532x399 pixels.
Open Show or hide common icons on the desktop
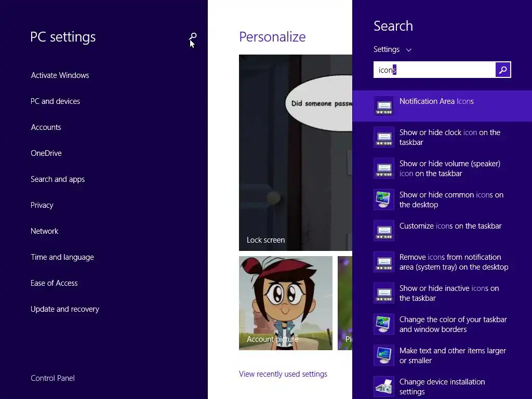[x=442, y=199]
